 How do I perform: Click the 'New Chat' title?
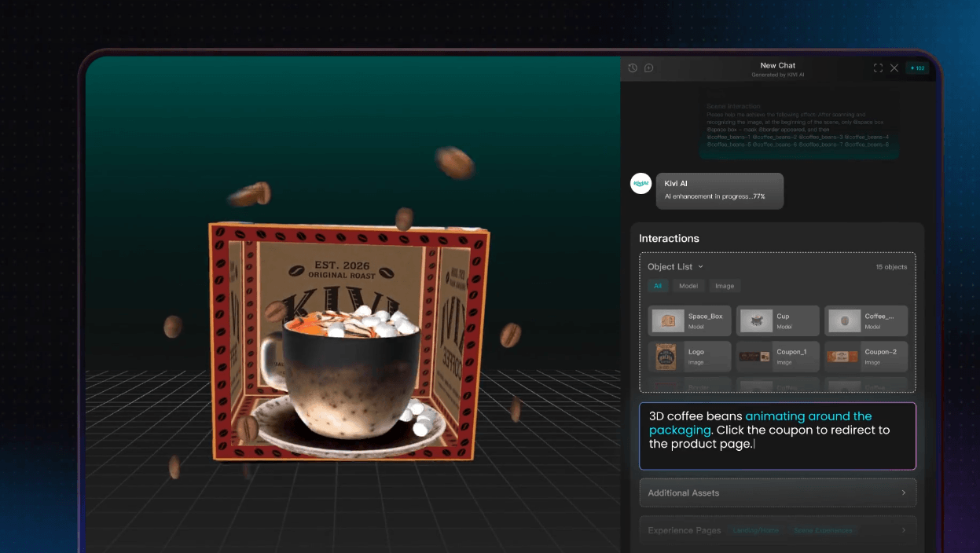click(778, 66)
